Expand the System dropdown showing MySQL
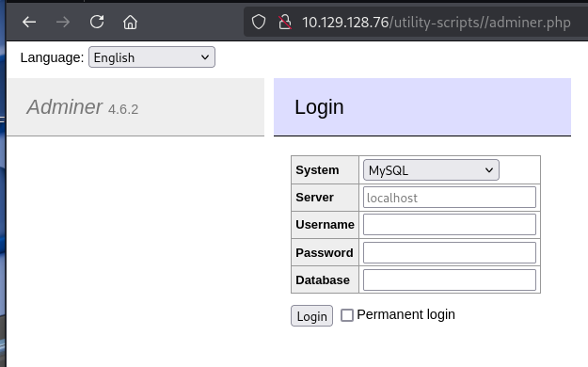 (x=431, y=170)
